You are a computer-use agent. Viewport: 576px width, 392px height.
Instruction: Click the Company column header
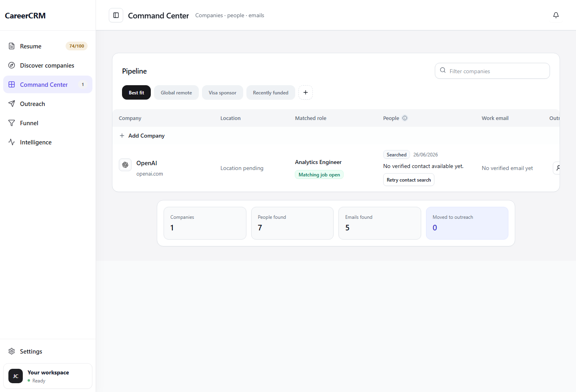(x=130, y=118)
